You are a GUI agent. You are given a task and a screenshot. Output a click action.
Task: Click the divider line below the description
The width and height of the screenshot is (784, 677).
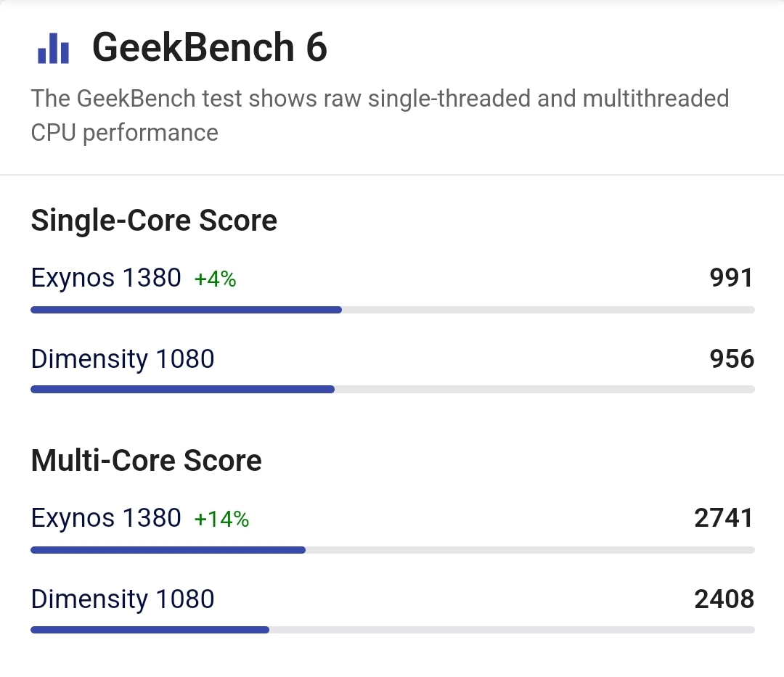pos(392,175)
